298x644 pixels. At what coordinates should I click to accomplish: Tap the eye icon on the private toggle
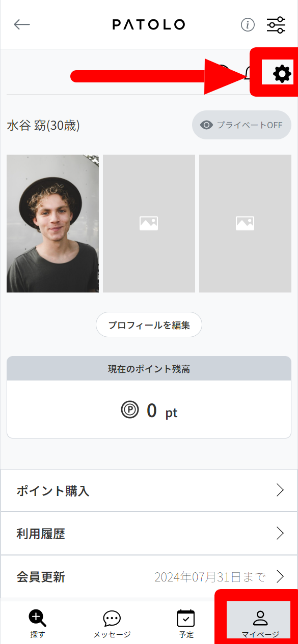(x=206, y=125)
